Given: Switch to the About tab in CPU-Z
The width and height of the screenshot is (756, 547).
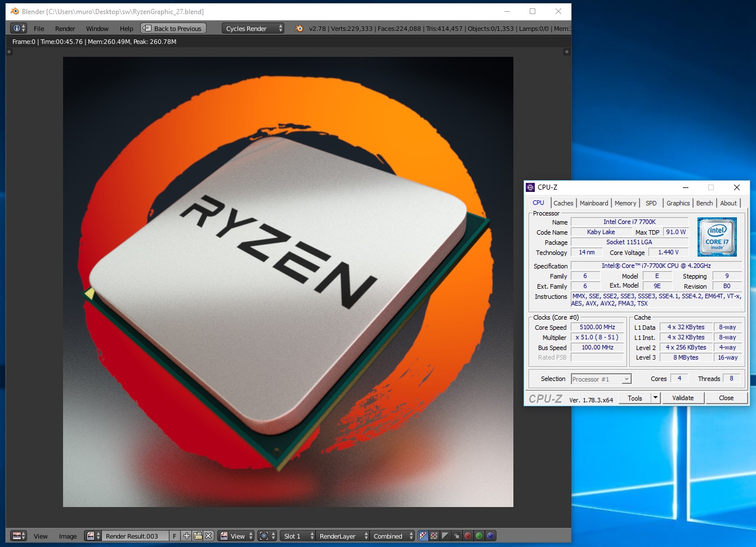Looking at the screenshot, I should coord(728,203).
